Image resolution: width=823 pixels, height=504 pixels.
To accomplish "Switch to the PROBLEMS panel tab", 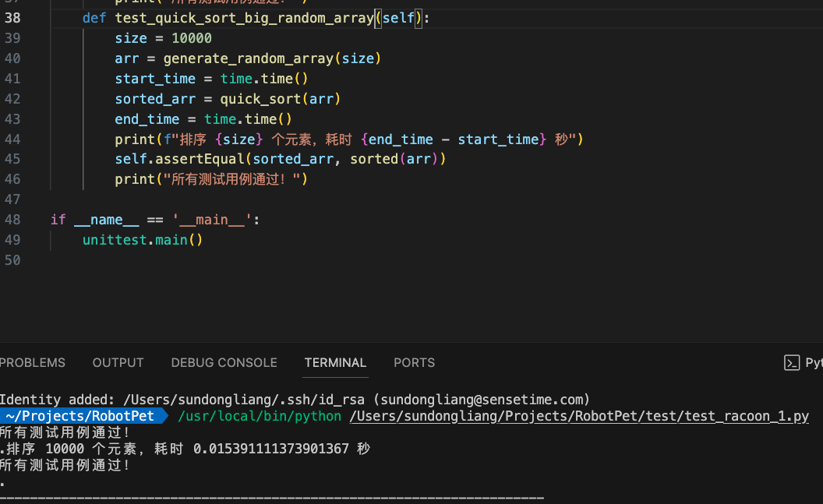I will click(x=33, y=363).
